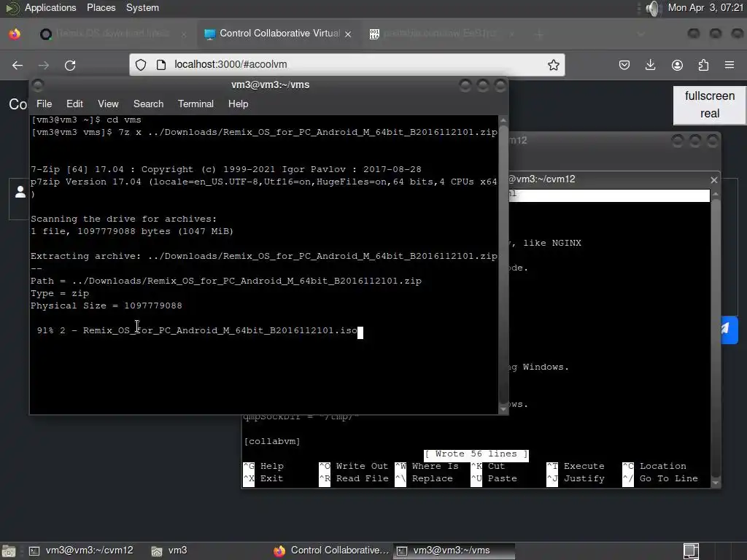The image size is (747, 560).
Task: Open the Places menu
Action: (101, 8)
